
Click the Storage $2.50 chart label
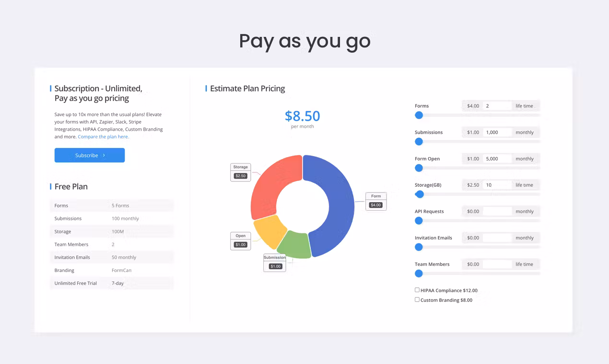[x=241, y=172]
